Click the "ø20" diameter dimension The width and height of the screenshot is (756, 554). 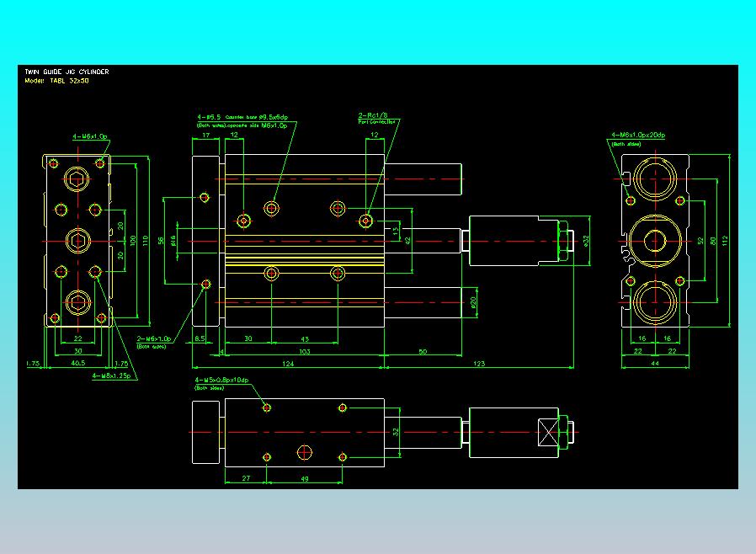coord(473,302)
